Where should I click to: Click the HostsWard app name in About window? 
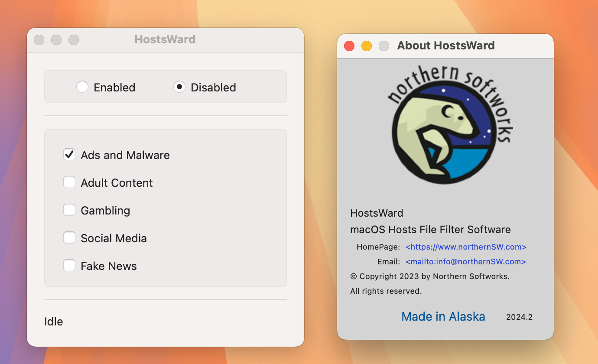tap(377, 213)
